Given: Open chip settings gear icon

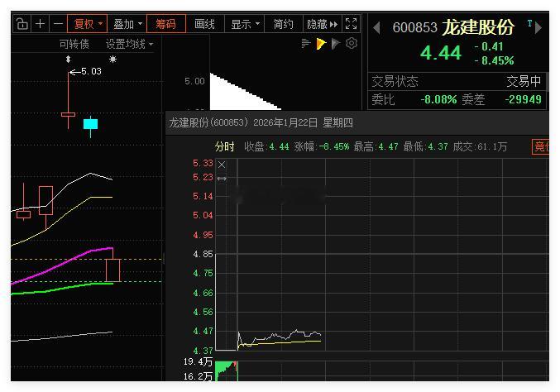Looking at the screenshot, I should pyautogui.click(x=352, y=43).
